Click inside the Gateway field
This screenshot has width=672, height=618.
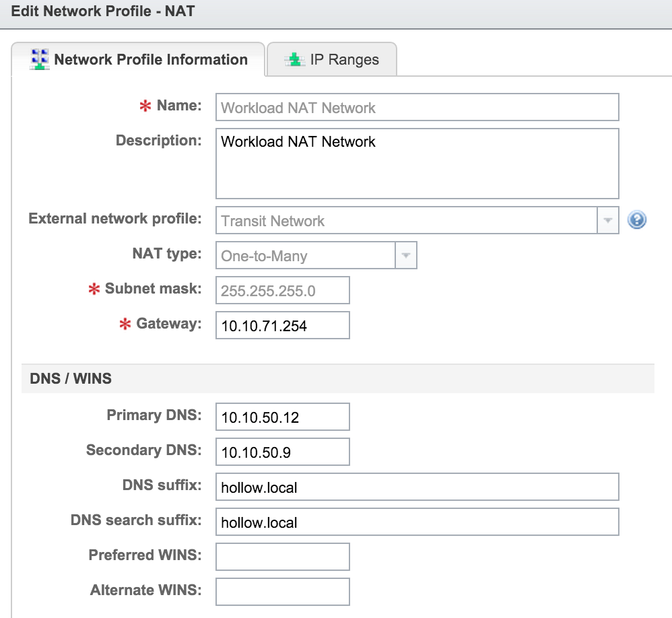283,325
